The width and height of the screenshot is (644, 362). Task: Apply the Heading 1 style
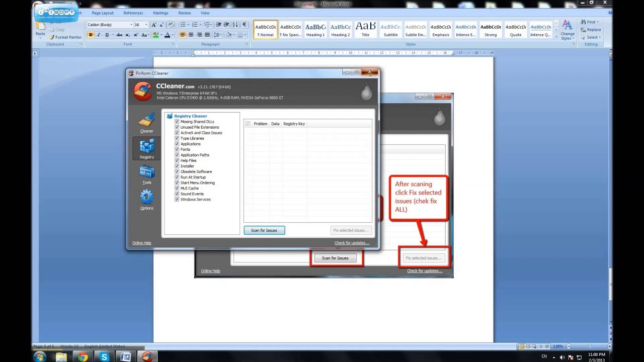pos(315,30)
